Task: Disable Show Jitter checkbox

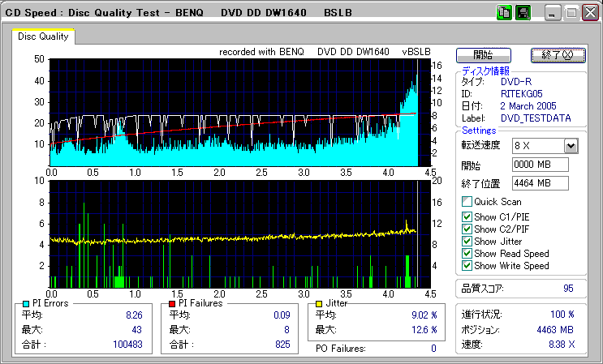Action: point(467,242)
